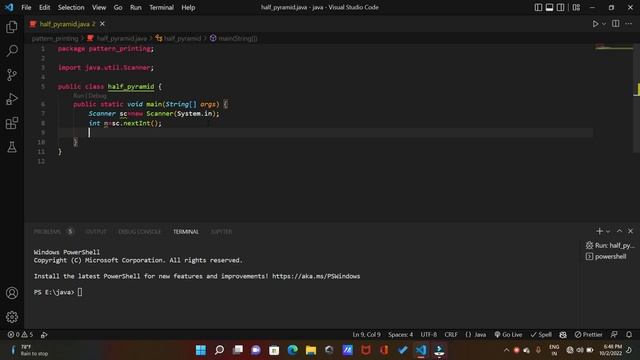Viewport: 640px width, 360px height.
Task: Open the File menu
Action: coord(26,7)
